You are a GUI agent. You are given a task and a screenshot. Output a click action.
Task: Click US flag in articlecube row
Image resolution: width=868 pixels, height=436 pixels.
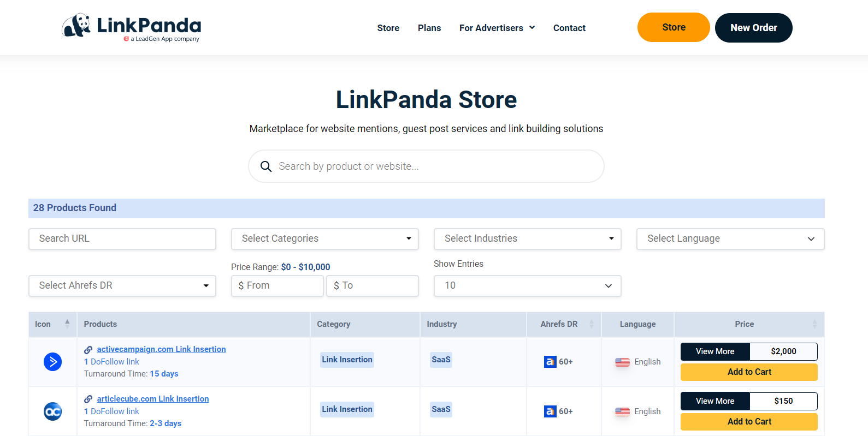tap(623, 411)
